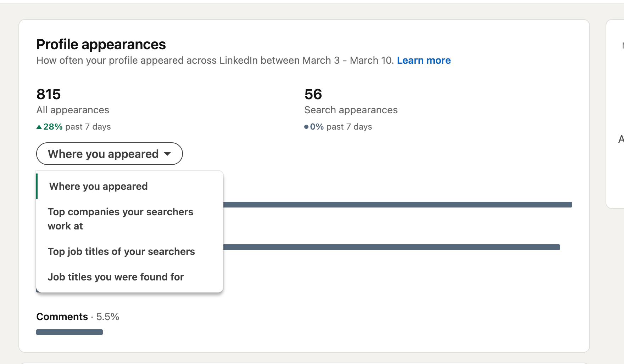This screenshot has height=364, width=624.
Task: Click the 'Profile appearances' heading
Action: (101, 45)
